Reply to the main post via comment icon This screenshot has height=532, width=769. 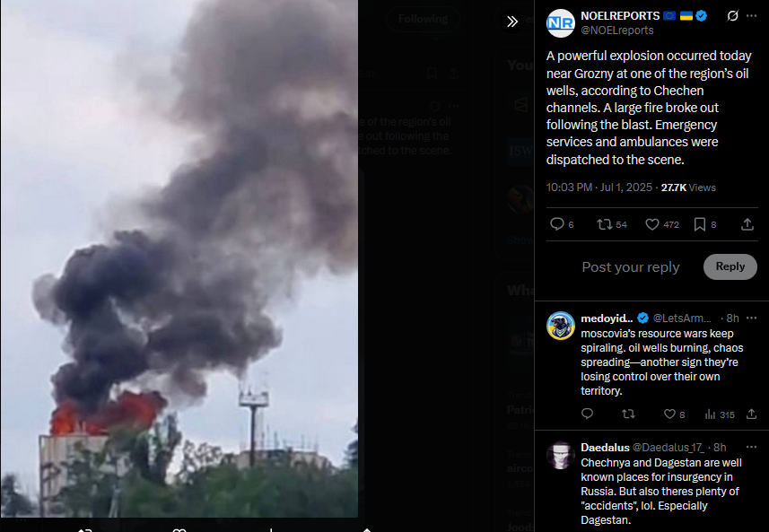tap(556, 224)
